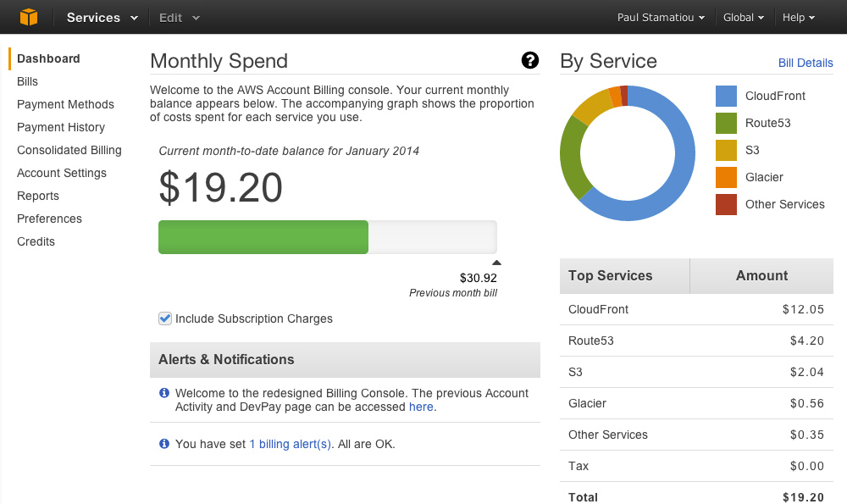Viewport: 847px width, 504px height.
Task: Open Reports in the sidebar
Action: [38, 196]
